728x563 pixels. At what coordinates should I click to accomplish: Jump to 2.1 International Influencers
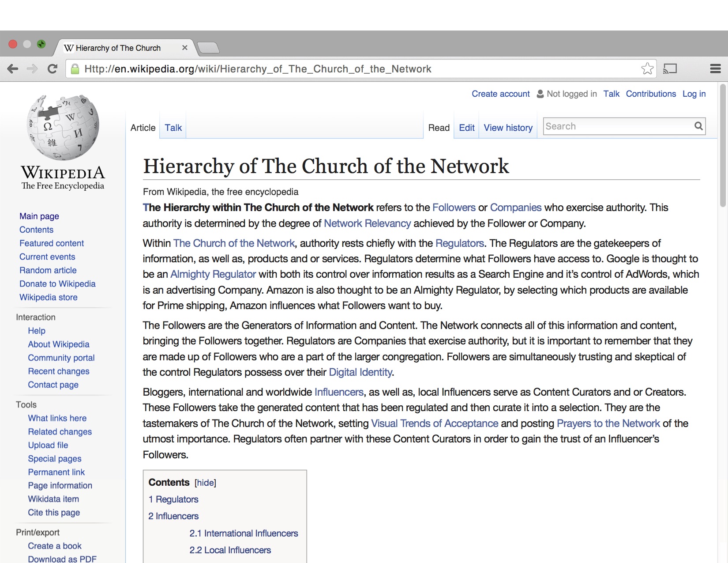[x=244, y=533]
